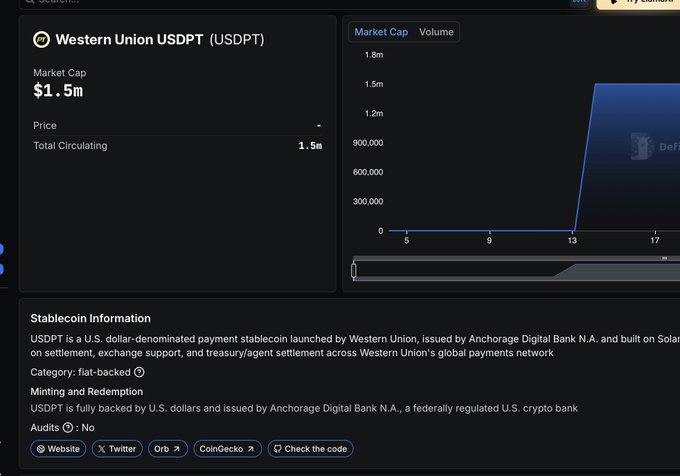Open the fiat-backed category help icon

point(139,372)
